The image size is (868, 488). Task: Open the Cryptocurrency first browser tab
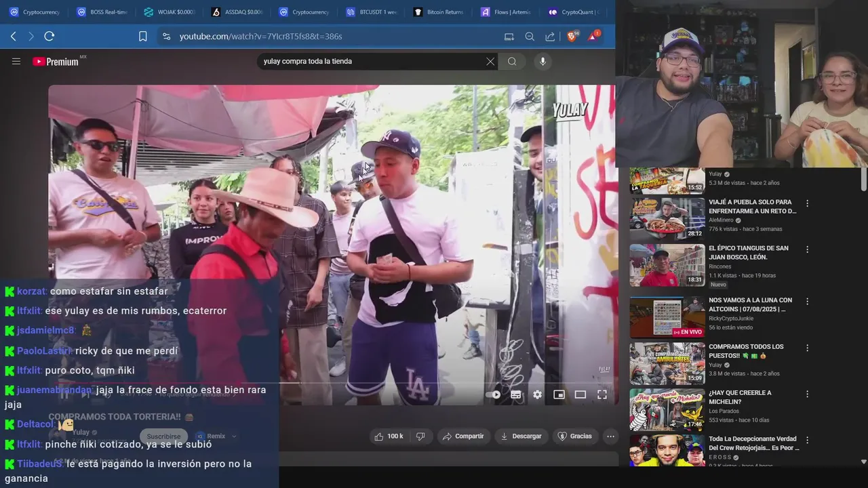pyautogui.click(x=35, y=12)
